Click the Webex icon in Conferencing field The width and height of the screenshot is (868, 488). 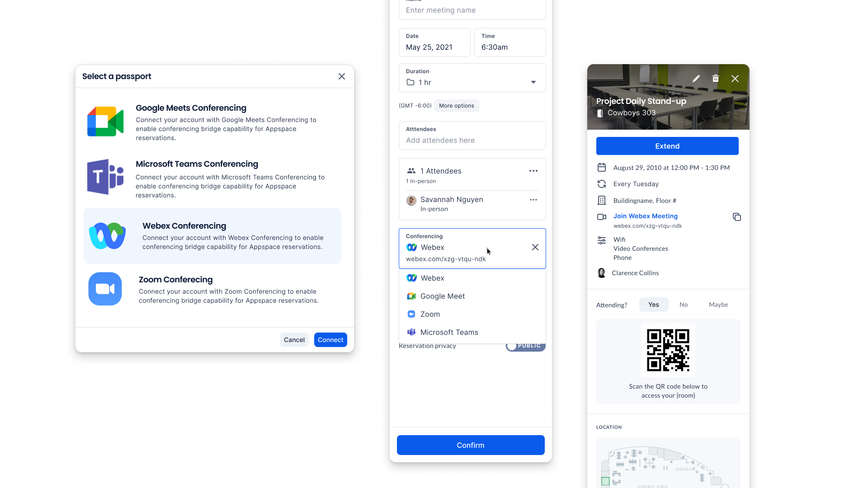411,247
